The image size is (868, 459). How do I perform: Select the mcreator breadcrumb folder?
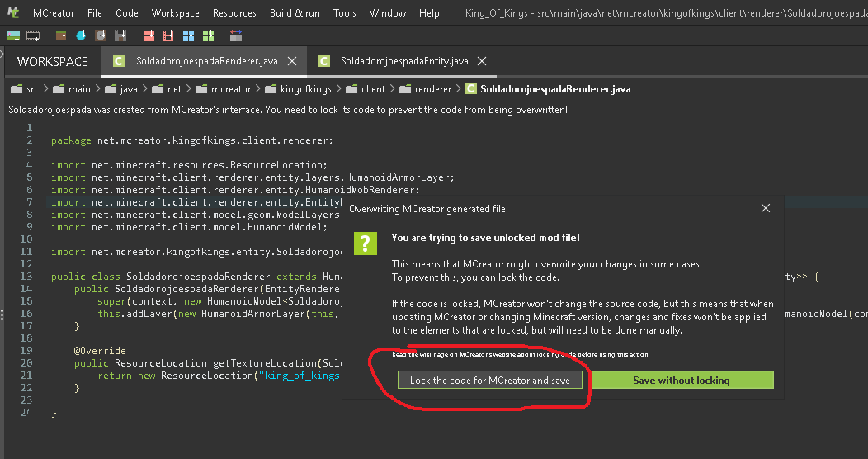pos(231,89)
